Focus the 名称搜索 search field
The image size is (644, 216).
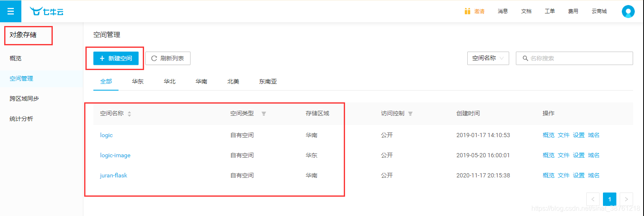tap(574, 58)
